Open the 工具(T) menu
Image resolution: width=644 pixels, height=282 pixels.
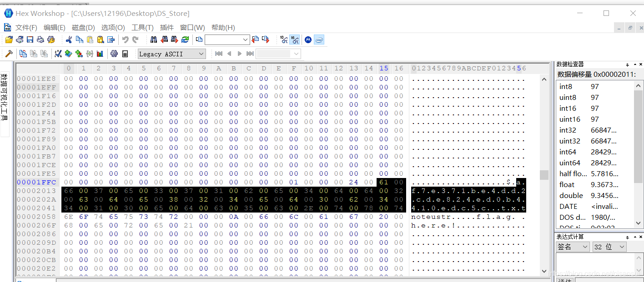click(142, 28)
